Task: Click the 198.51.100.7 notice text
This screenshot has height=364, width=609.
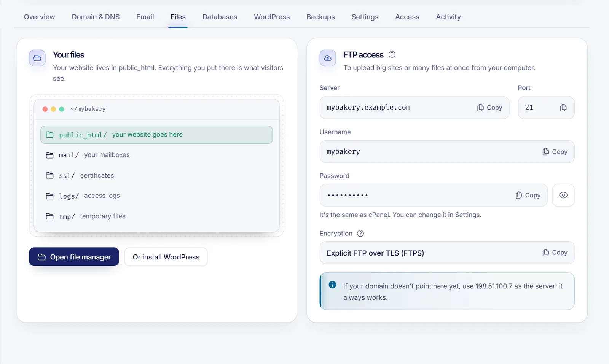Action: [x=494, y=286]
